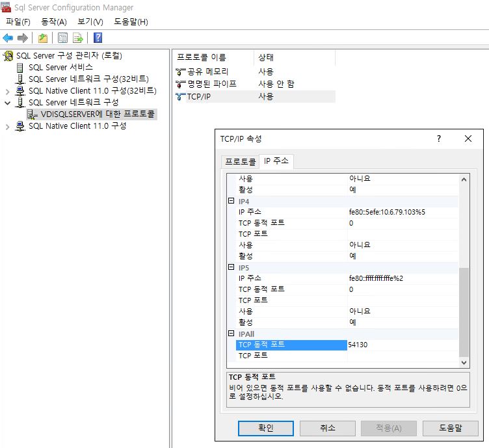This screenshot has width=489, height=448.
Task: Click the IPAll TCP 포트 label
Action: pos(291,356)
